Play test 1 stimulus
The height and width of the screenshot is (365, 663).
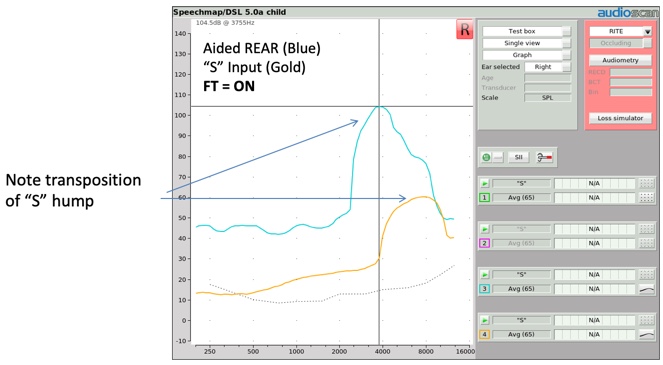pyautogui.click(x=485, y=184)
